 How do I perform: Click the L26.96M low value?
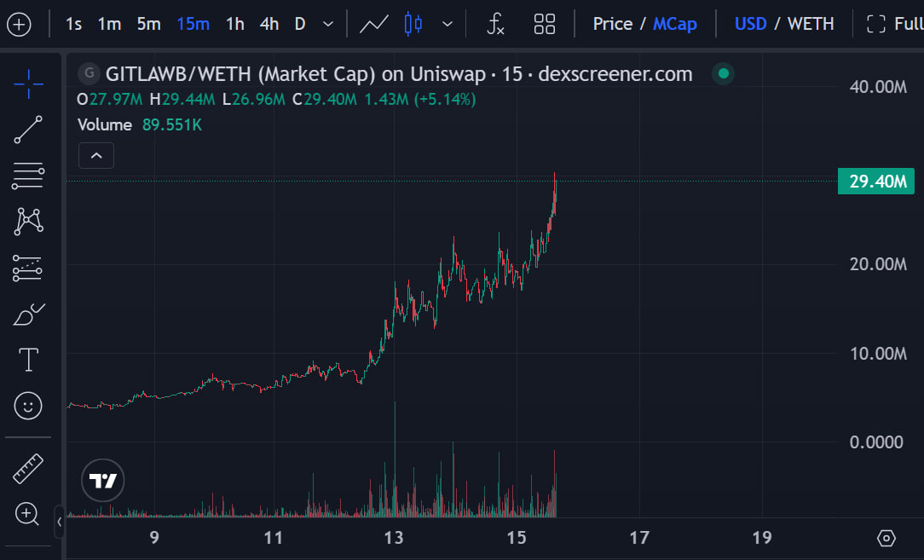click(254, 99)
